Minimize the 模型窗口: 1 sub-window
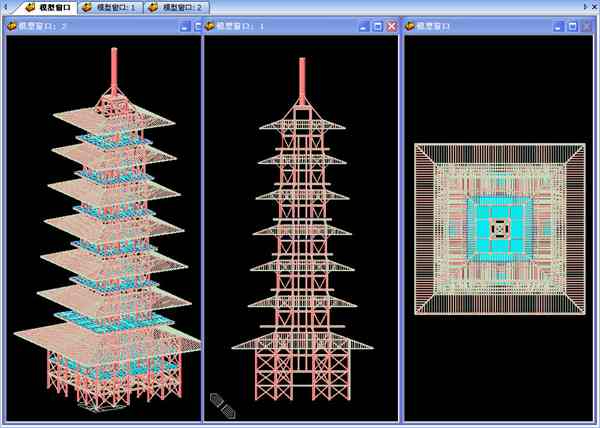 tap(364, 26)
